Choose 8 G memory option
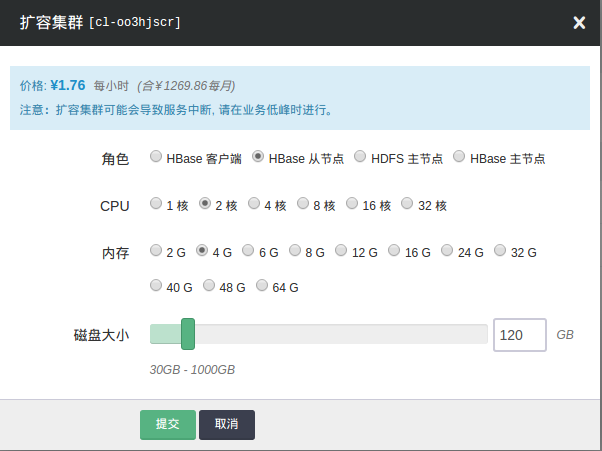 click(295, 251)
